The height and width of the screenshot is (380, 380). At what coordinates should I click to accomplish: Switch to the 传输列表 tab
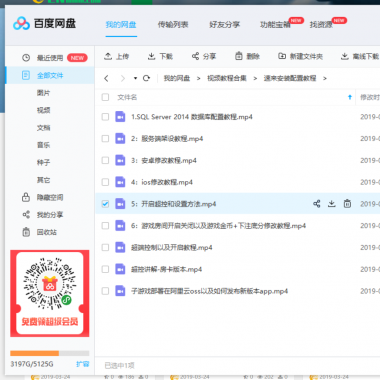coord(173,24)
